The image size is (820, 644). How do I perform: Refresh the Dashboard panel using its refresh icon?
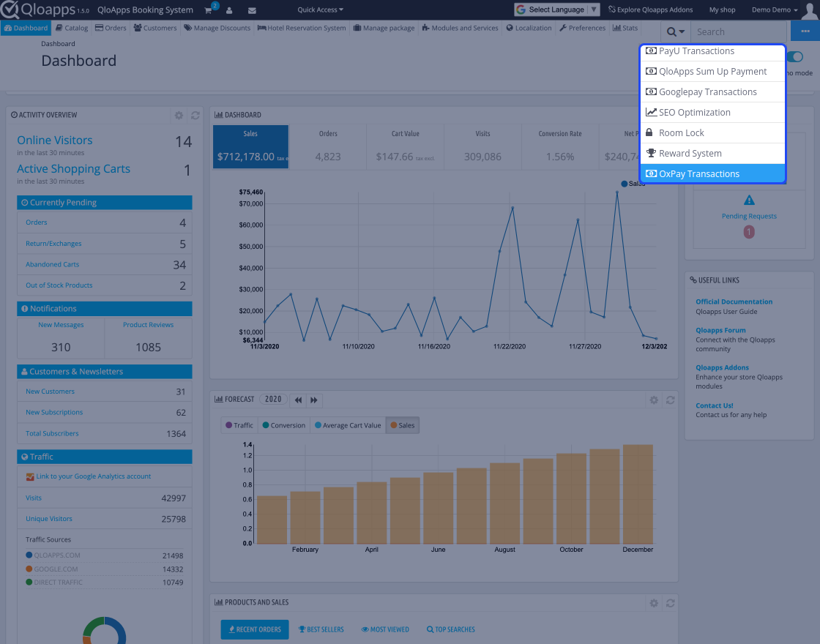[x=670, y=114]
